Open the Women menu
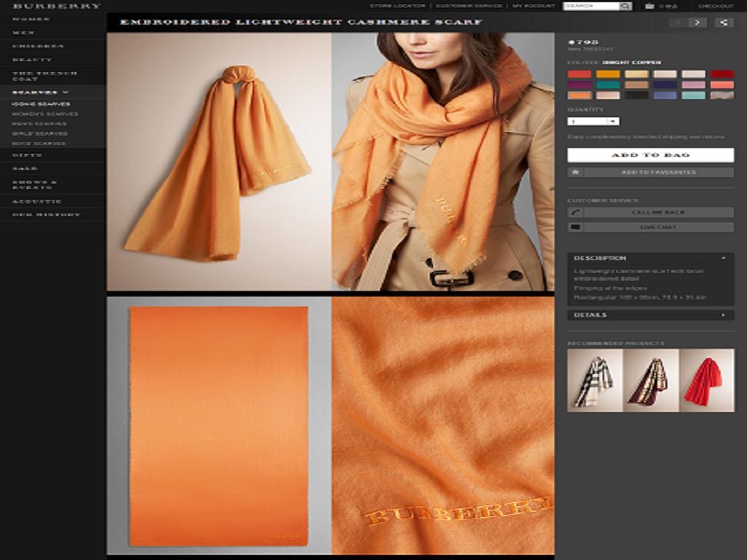 pos(31,19)
